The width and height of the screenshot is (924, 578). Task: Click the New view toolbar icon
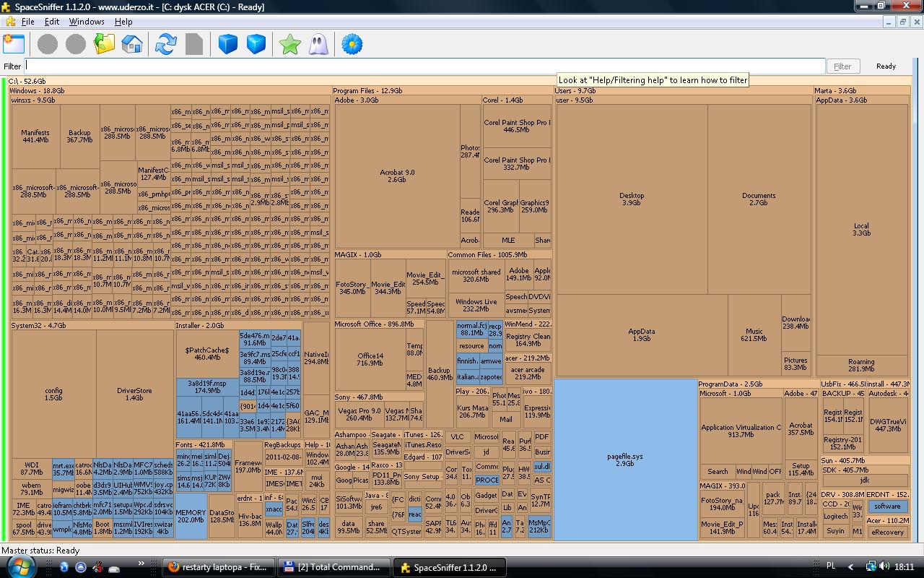click(x=14, y=44)
